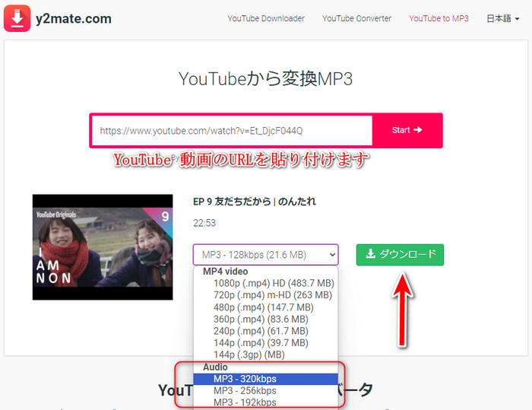The image size is (532, 410).
Task: Go to YouTube to MP3 page
Action: 439,18
